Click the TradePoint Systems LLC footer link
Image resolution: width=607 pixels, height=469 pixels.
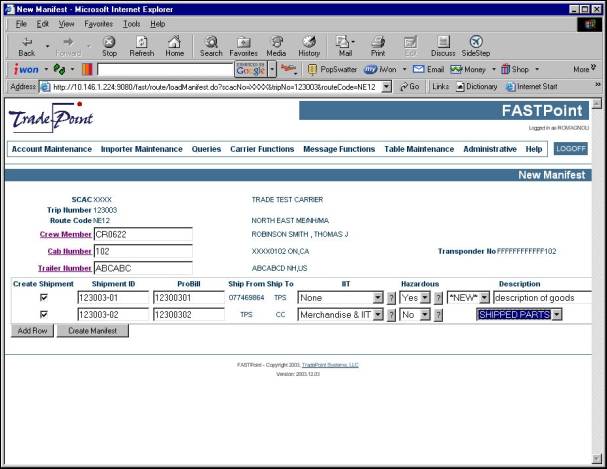click(x=330, y=365)
